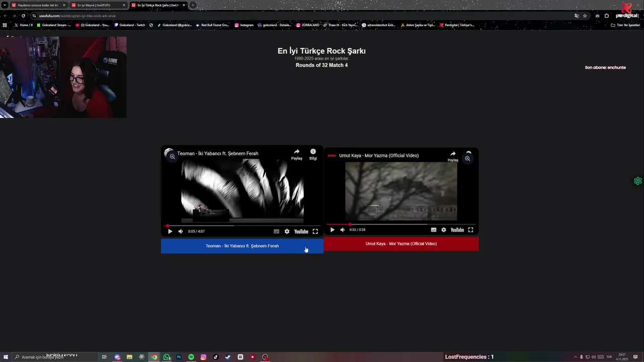
Task: Play the Teoman İki Yabancı video
Action: click(x=170, y=231)
